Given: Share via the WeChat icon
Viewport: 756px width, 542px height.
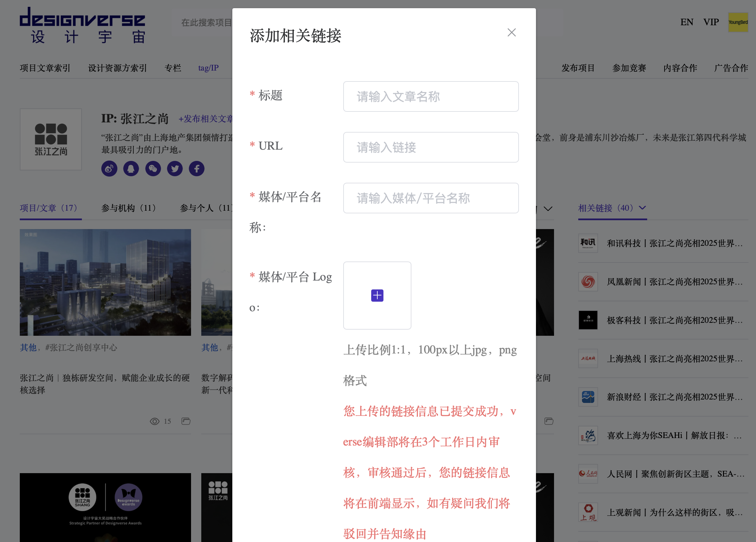Looking at the screenshot, I should (153, 168).
